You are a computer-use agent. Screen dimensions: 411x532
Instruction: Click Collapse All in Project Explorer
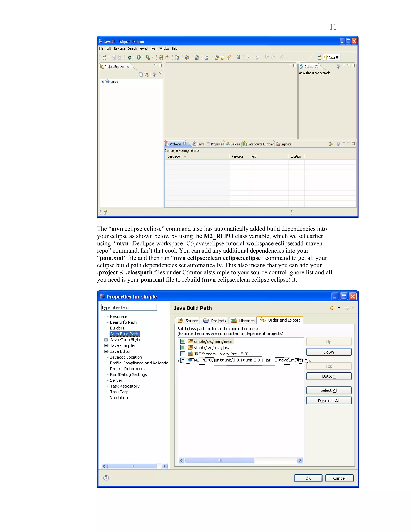[141, 74]
